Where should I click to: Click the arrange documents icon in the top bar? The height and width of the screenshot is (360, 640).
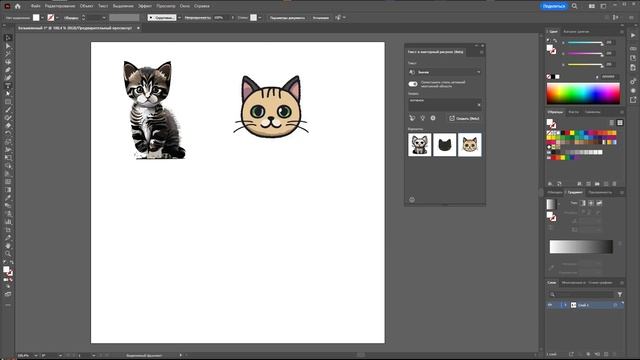click(591, 6)
